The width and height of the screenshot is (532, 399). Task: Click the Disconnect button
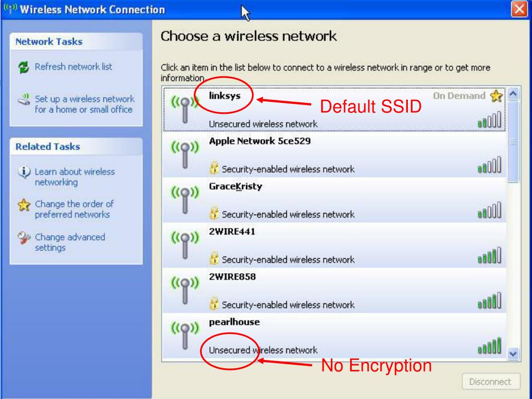point(490,382)
